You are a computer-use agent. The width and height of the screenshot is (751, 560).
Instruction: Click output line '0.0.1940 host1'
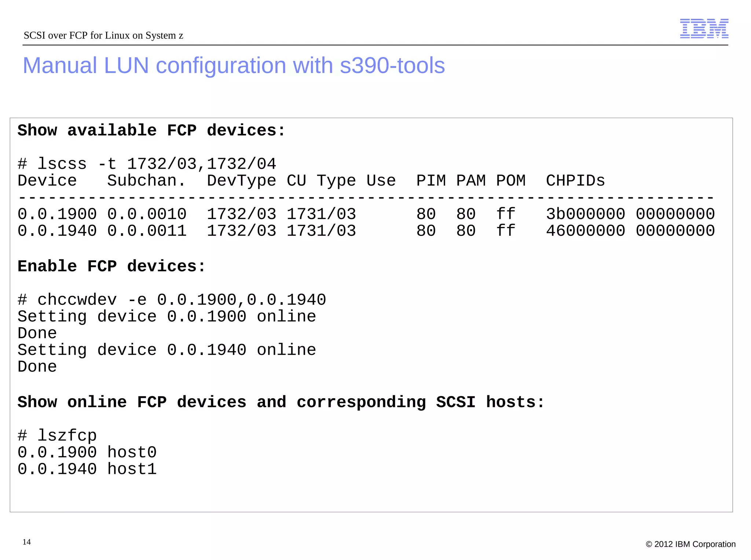tap(87, 469)
